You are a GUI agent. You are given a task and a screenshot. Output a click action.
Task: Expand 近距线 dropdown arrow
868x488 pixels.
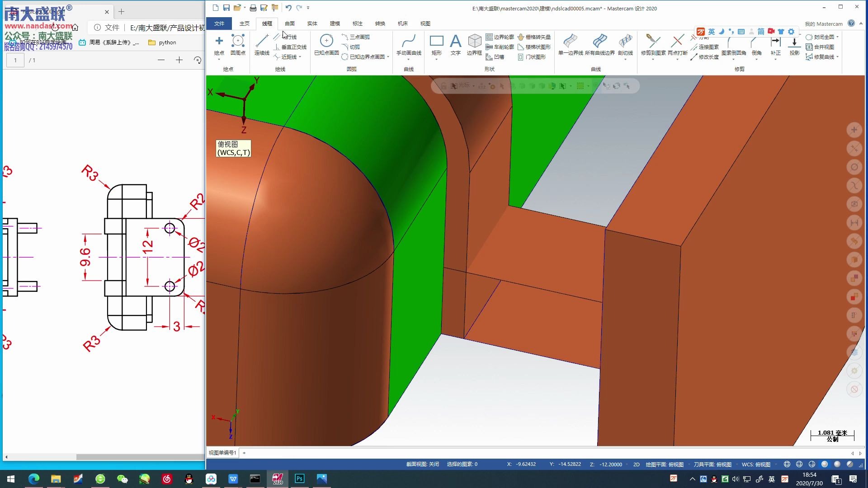point(300,57)
